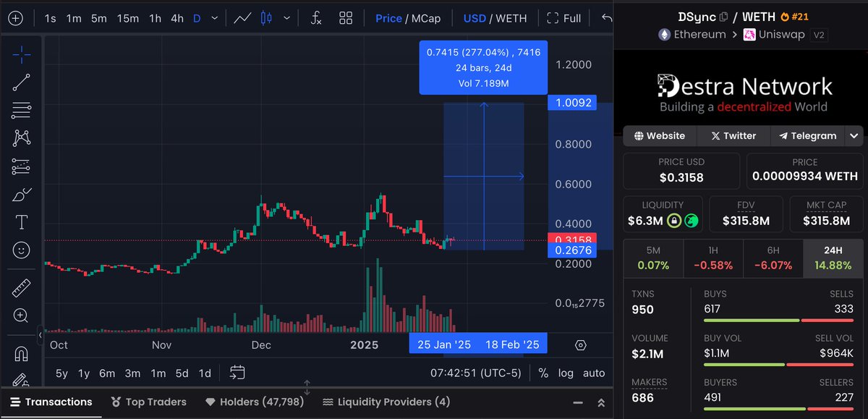Open the emoji sticker tool
This screenshot has height=419, width=868.
[x=22, y=250]
